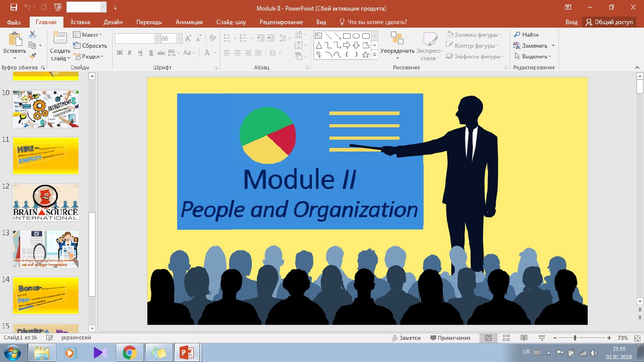Select the text box shape in the gallery

pos(318,36)
